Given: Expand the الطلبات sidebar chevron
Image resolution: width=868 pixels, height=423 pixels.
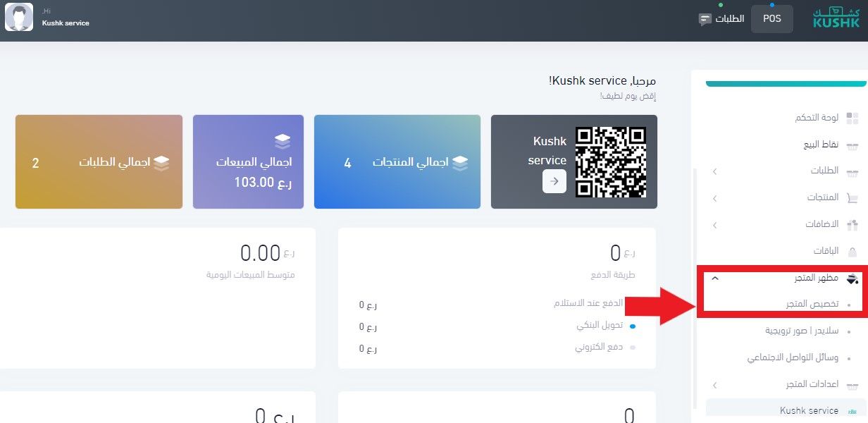Looking at the screenshot, I should (714, 172).
